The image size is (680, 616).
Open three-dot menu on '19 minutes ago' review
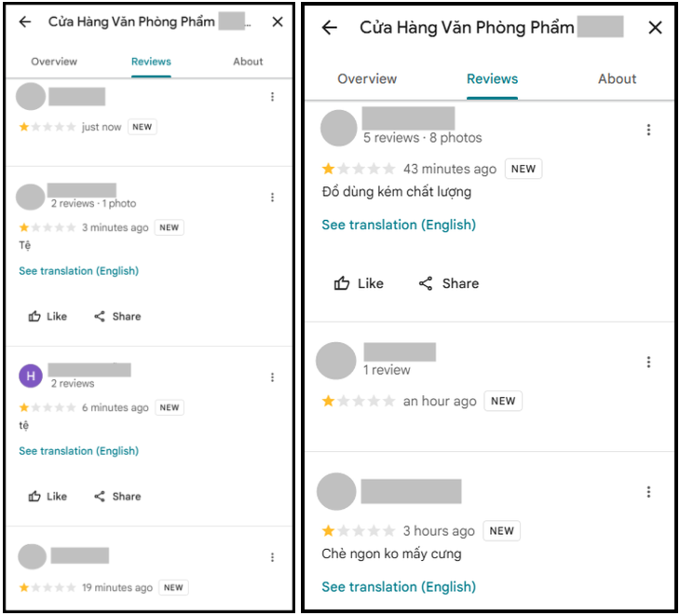[x=272, y=557]
